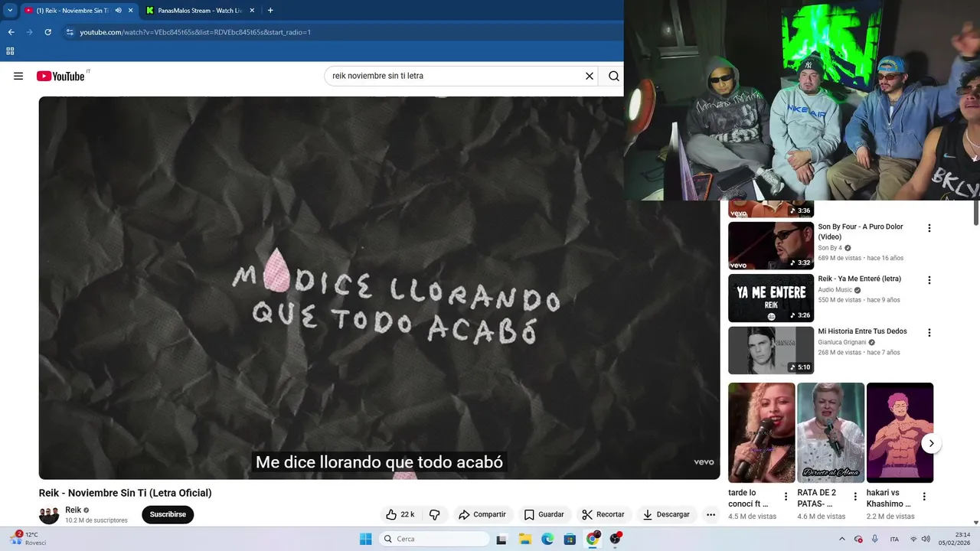
Task: Click the 'Son By Four - A Puro Dolor' title
Action: tap(861, 232)
